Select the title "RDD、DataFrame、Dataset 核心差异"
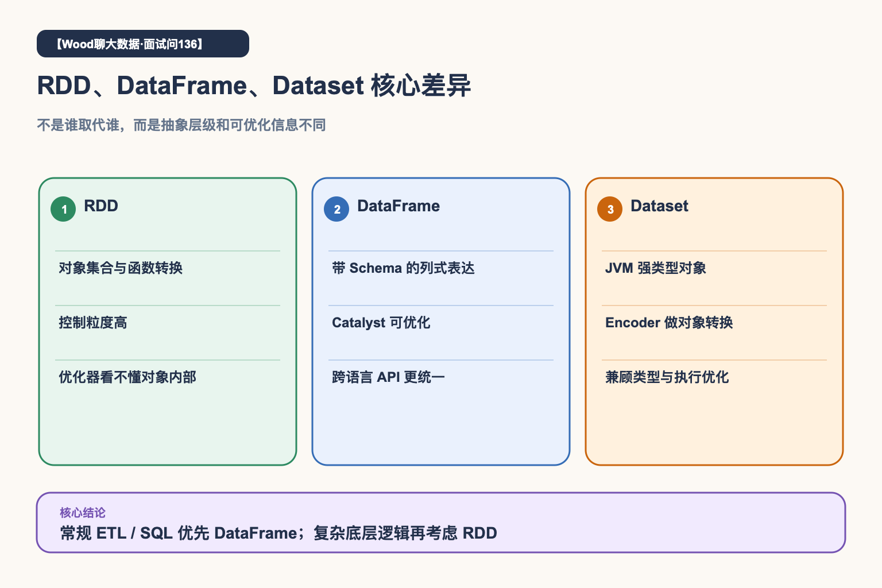 coord(254,86)
